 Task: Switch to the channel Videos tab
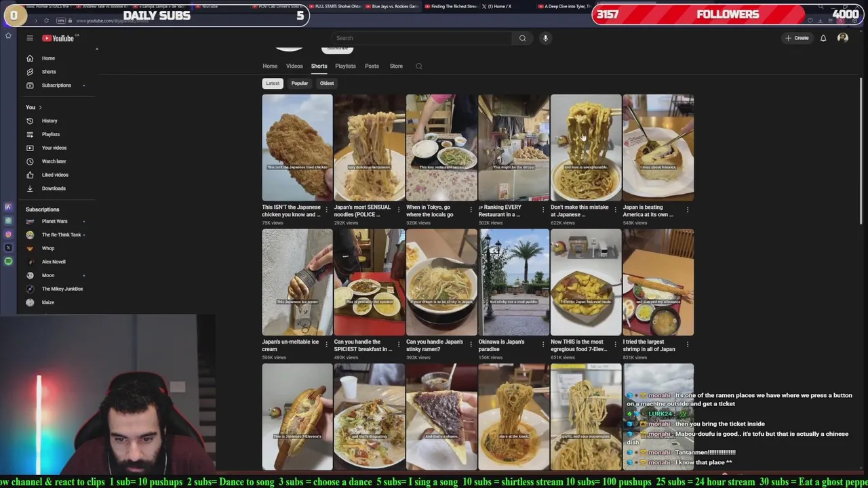point(294,66)
